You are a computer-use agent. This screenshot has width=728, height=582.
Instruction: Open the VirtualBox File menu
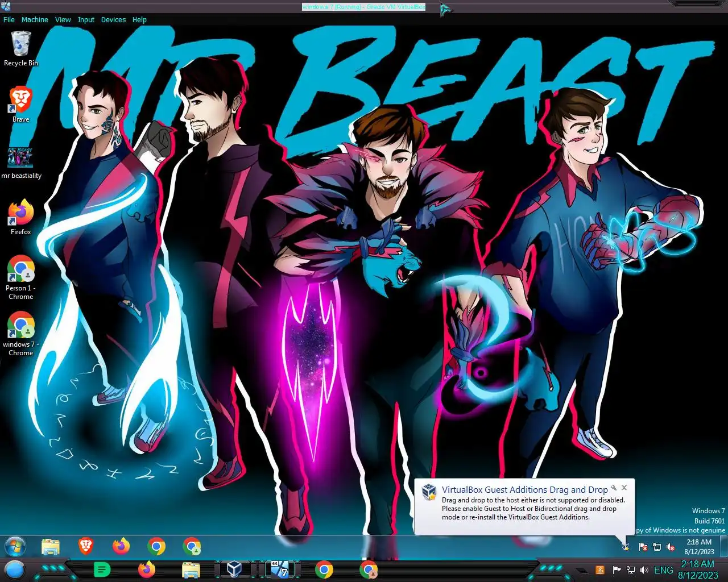(9, 19)
